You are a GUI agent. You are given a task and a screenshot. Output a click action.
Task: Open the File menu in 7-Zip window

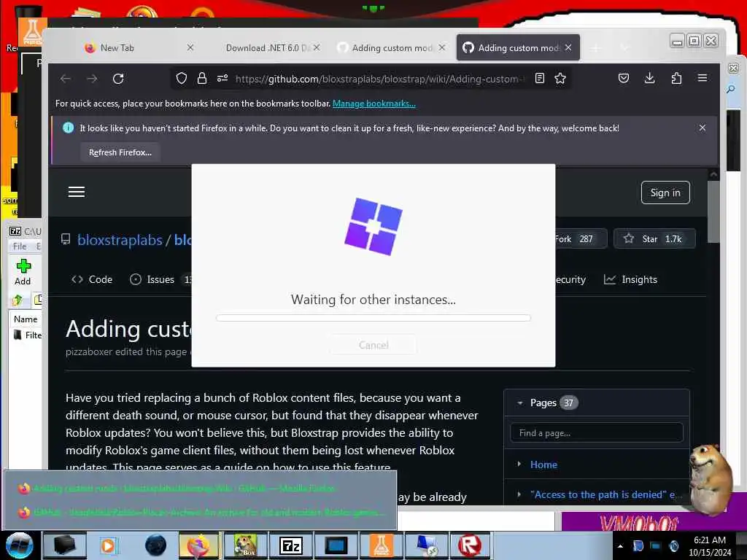pyautogui.click(x=20, y=246)
